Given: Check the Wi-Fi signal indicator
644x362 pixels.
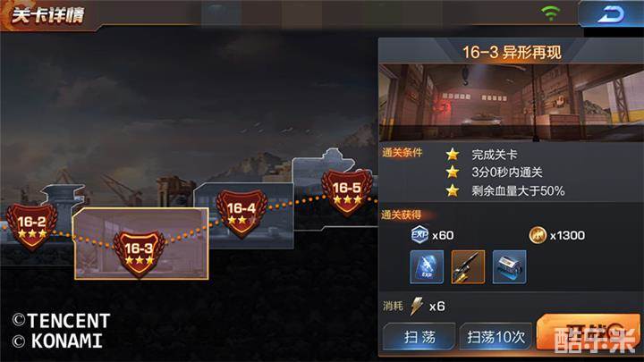Looking at the screenshot, I should pos(551,13).
